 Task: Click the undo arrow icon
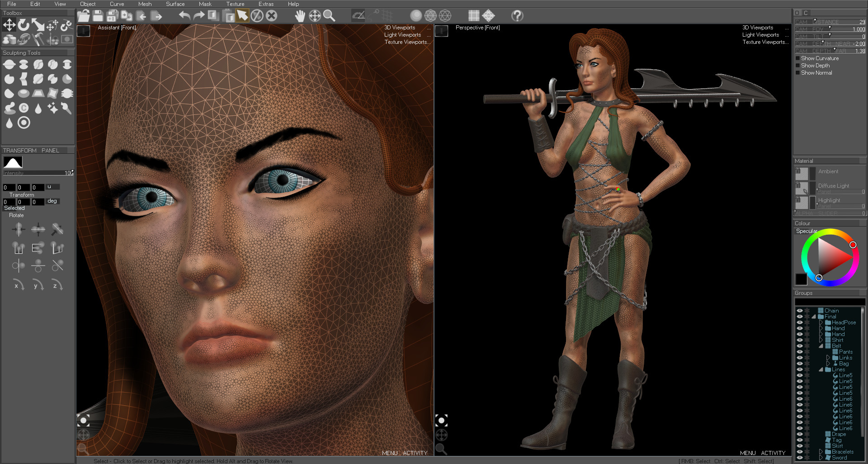[184, 16]
